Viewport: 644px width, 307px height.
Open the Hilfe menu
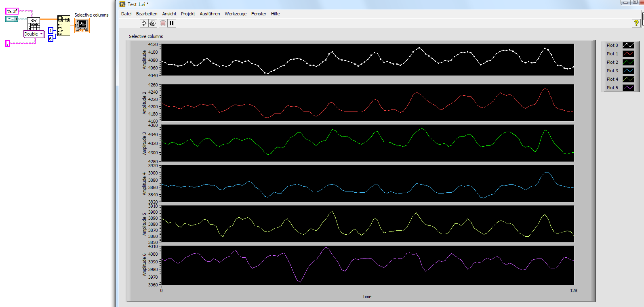tap(275, 14)
